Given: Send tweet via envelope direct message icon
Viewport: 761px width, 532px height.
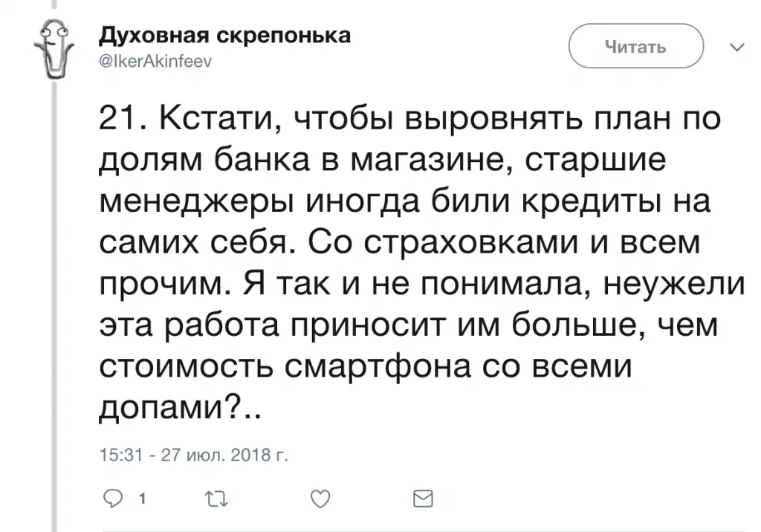Looking at the screenshot, I should coord(421,499).
